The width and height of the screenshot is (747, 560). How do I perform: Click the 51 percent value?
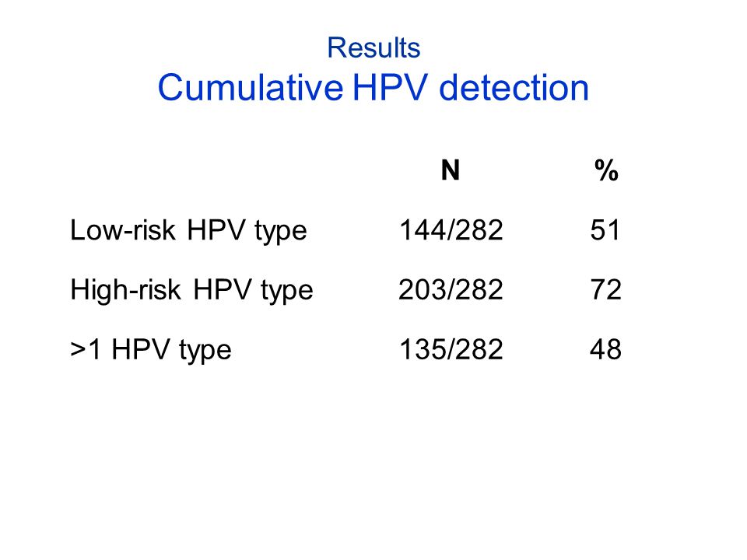pyautogui.click(x=605, y=230)
